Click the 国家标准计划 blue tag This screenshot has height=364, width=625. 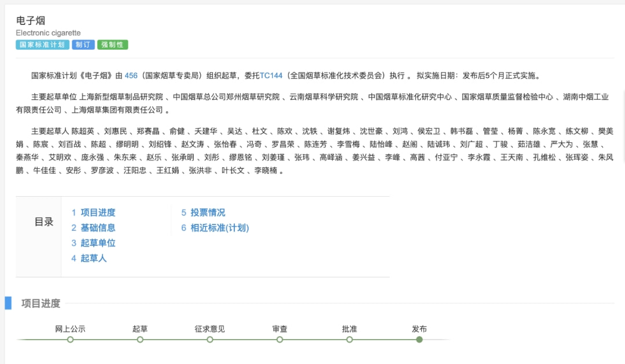tap(42, 45)
